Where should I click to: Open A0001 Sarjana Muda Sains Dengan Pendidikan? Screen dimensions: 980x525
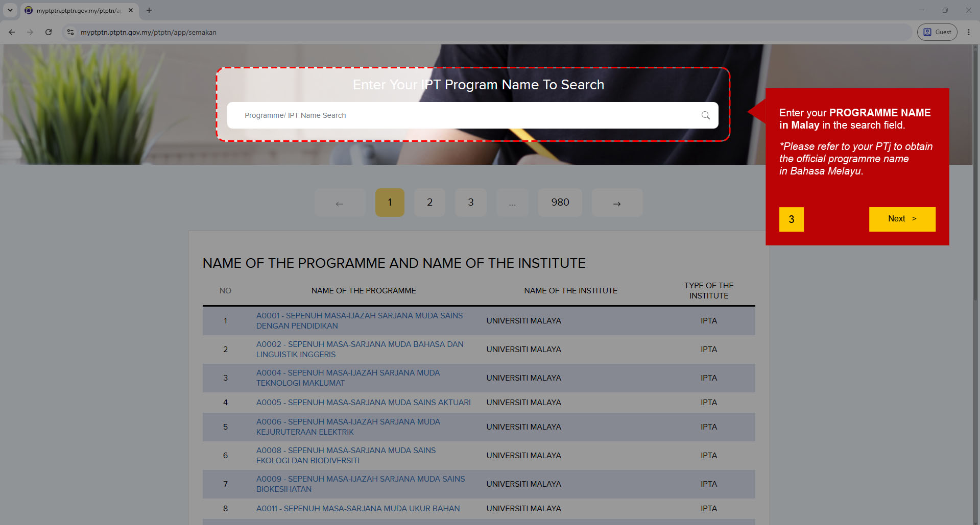360,321
